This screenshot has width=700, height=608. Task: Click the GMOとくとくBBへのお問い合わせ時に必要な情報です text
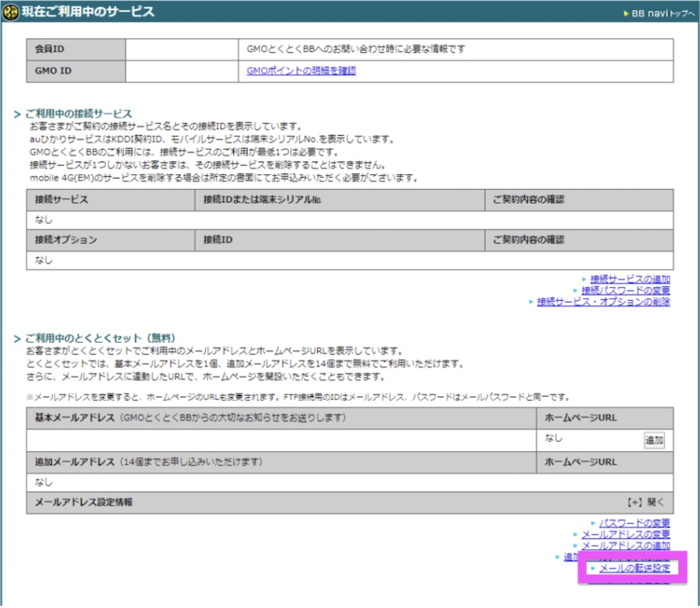coord(356,49)
